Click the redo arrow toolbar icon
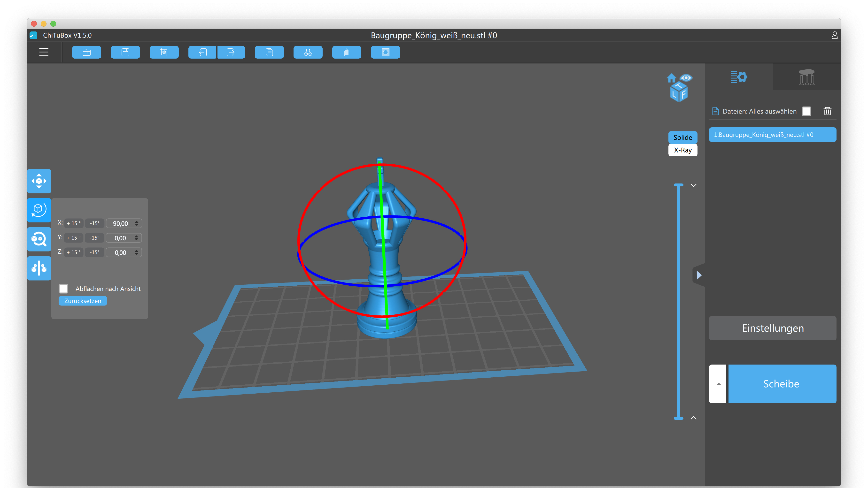868x488 pixels. 231,52
